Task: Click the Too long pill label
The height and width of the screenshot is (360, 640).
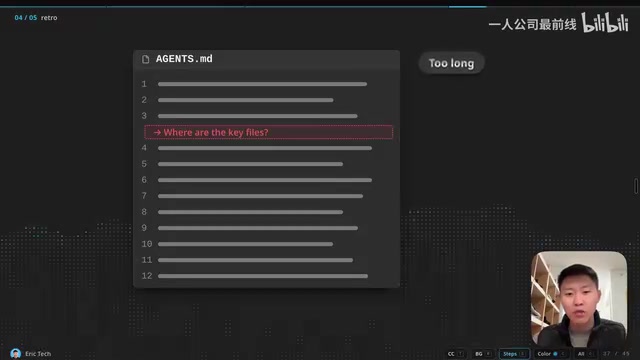Action: point(451,63)
